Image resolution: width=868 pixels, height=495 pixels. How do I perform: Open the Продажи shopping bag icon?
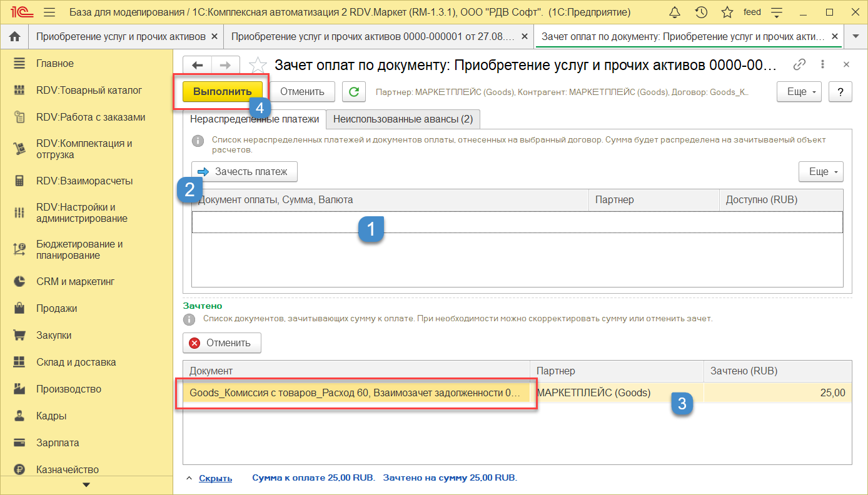point(19,309)
